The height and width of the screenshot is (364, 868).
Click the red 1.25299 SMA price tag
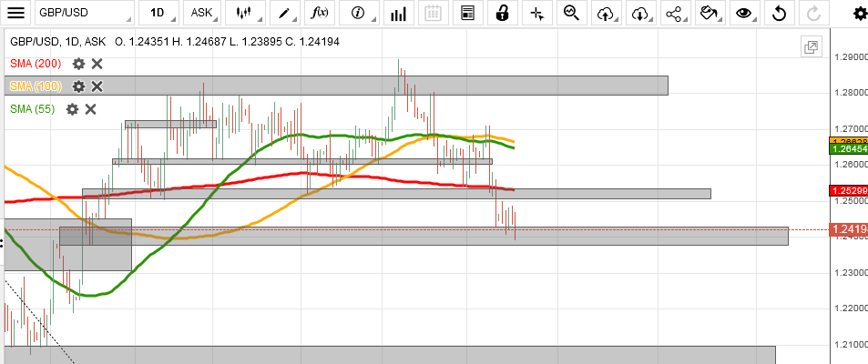pyautogui.click(x=848, y=190)
